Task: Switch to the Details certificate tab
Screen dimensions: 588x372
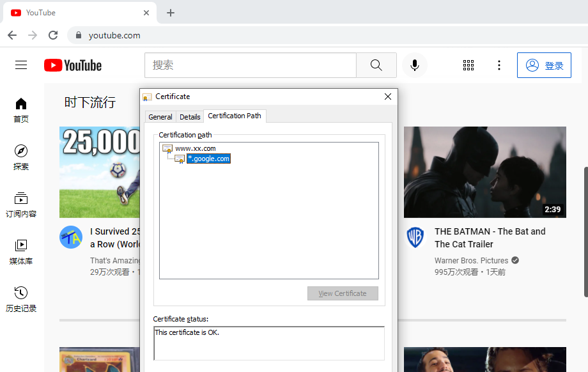Action: (190, 116)
